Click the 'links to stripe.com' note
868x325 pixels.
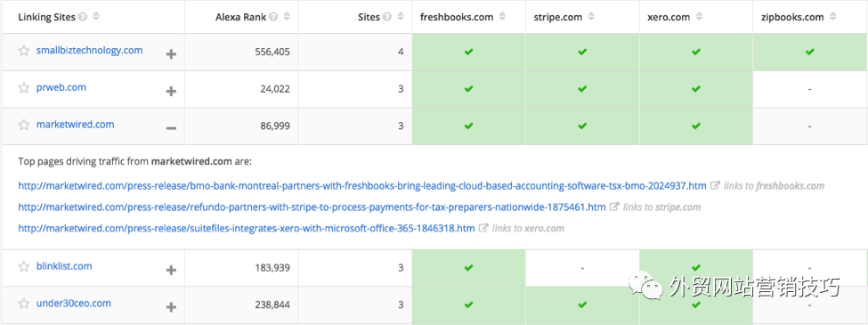[661, 207]
